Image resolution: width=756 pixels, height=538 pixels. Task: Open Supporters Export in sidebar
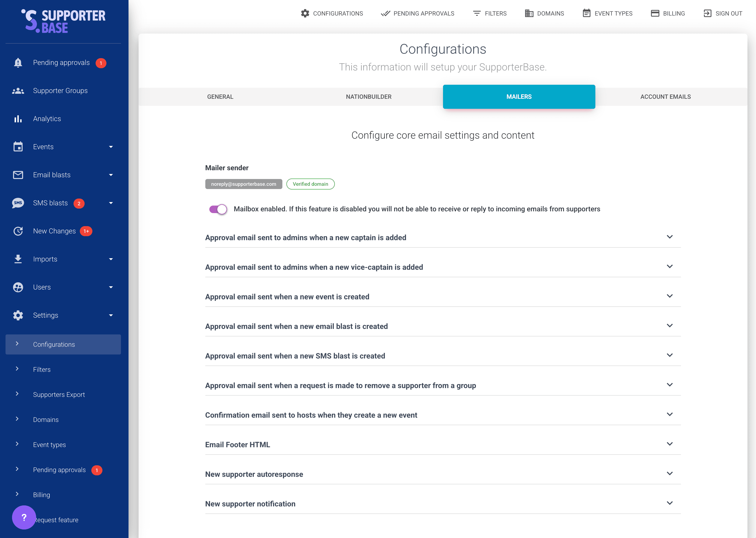click(59, 395)
